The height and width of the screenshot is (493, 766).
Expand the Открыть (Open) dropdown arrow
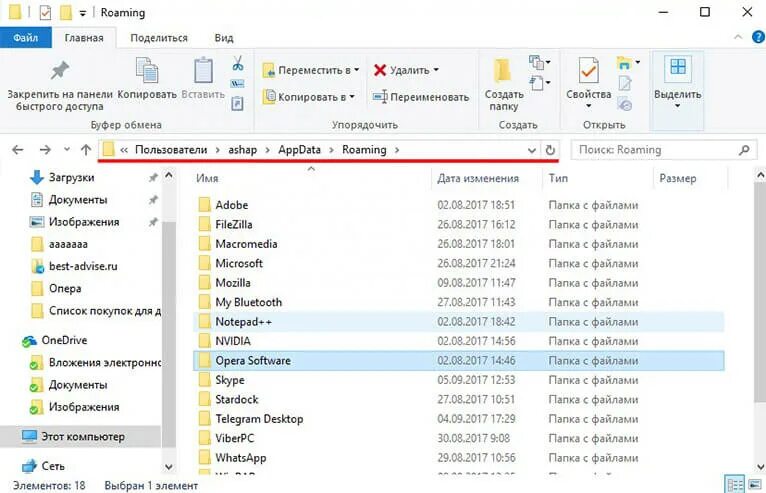click(637, 63)
